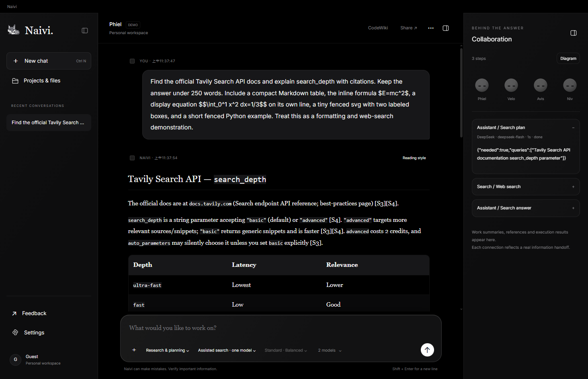The height and width of the screenshot is (379, 588).
Task: Click the Relevance column header
Action: point(342,265)
